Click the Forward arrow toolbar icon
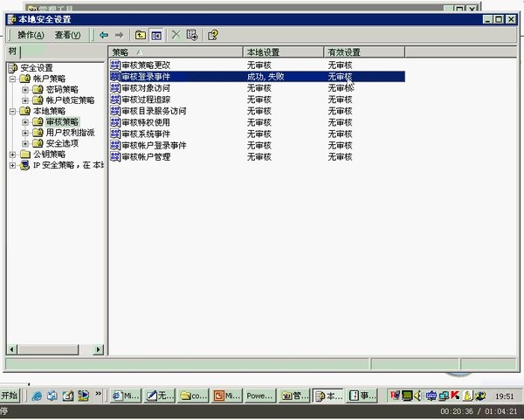The height and width of the screenshot is (420, 524). [119, 35]
